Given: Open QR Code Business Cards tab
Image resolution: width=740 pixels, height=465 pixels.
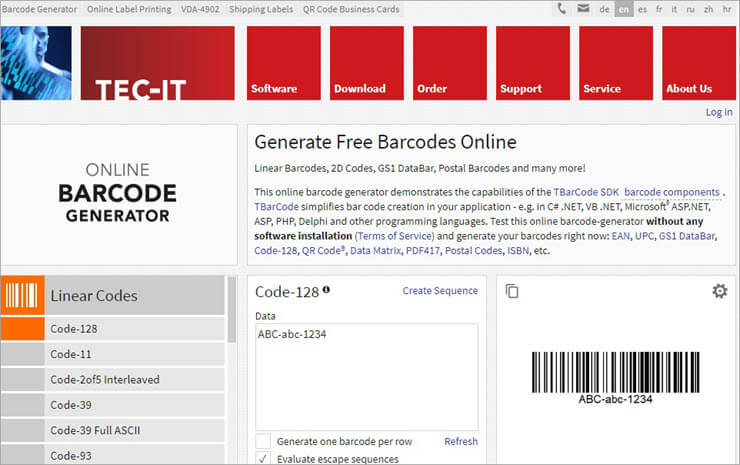Looking at the screenshot, I should [x=351, y=9].
